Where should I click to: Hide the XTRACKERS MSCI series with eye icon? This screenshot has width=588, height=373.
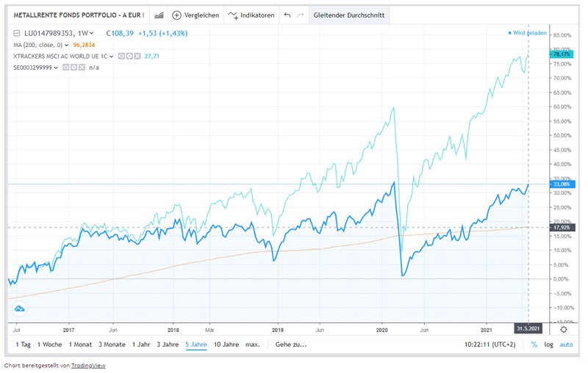pyautogui.click(x=121, y=56)
